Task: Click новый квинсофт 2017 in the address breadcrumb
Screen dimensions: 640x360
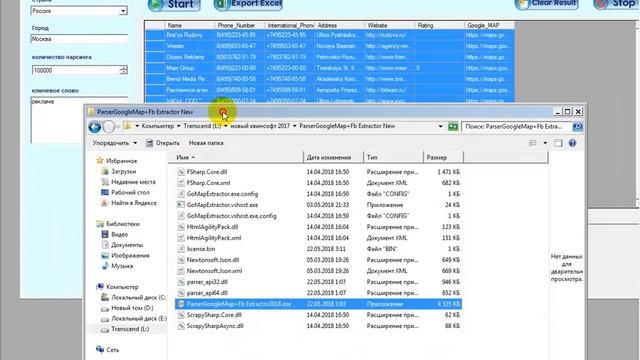Action: pos(260,126)
